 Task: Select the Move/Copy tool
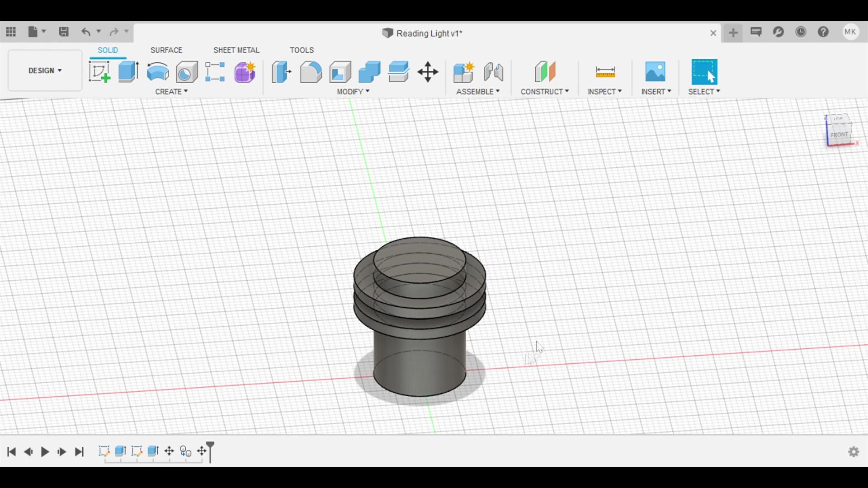(x=428, y=72)
